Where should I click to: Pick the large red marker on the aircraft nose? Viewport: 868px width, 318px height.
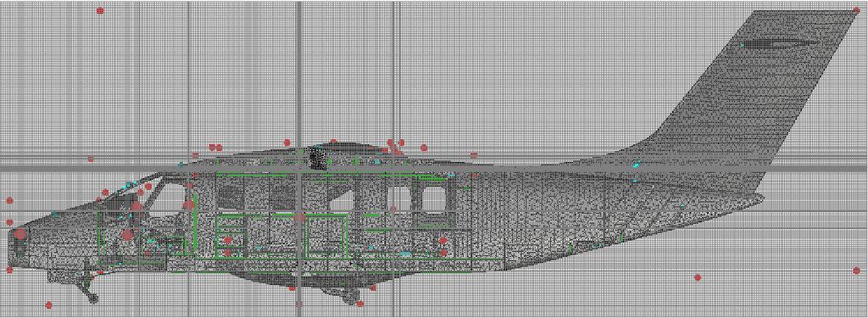tap(20, 233)
